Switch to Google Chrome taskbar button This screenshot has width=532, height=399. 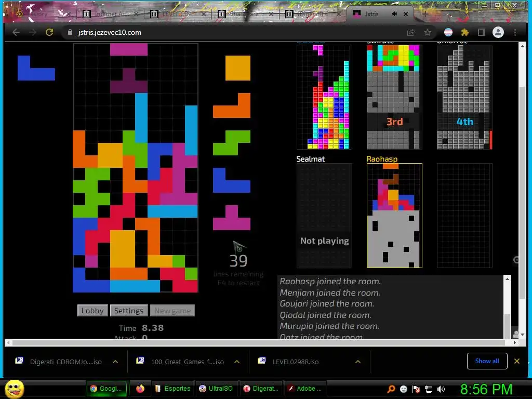[107, 389]
